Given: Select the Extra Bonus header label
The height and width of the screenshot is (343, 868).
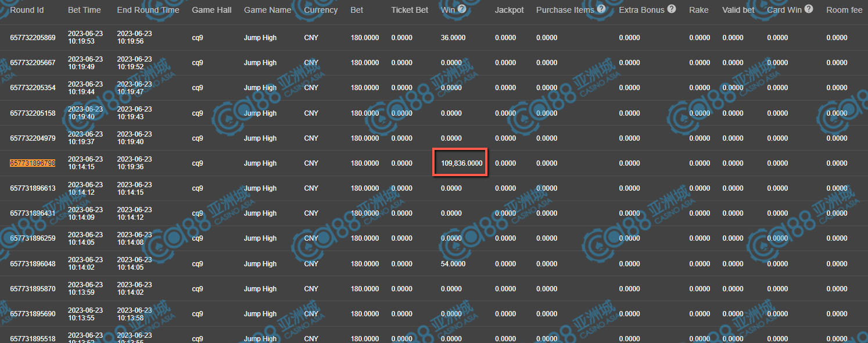Looking at the screenshot, I should click(x=641, y=10).
